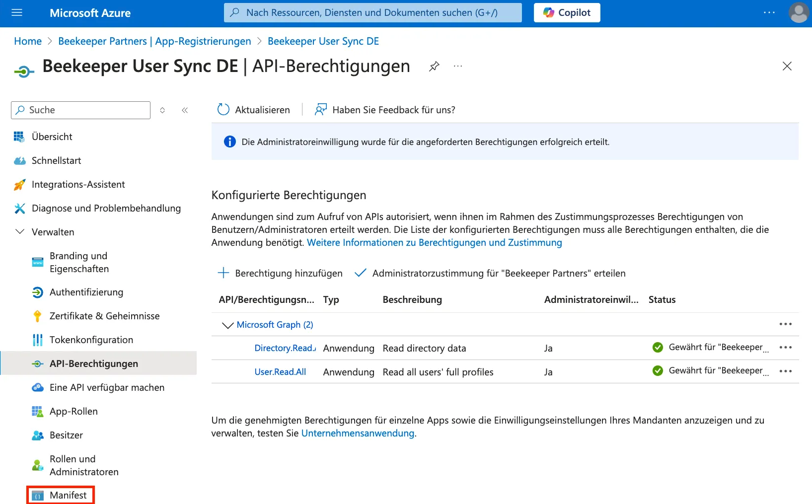This screenshot has width=812, height=504.
Task: Click the App-Rollen icon
Action: point(37,412)
